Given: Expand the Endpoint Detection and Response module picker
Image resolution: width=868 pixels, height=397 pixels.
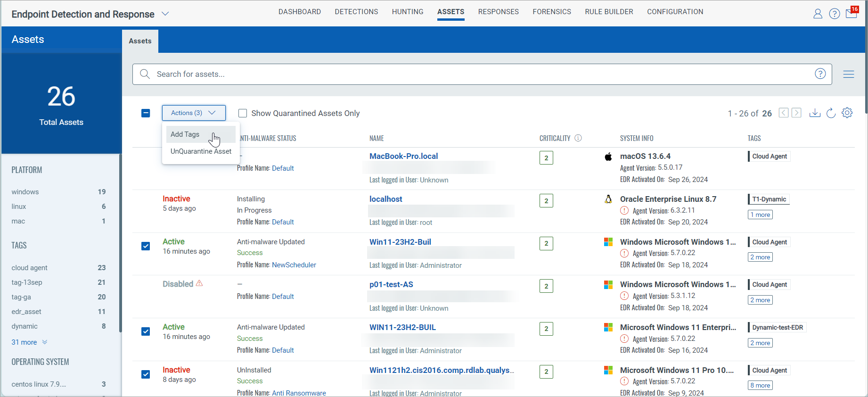Looking at the screenshot, I should click(x=165, y=14).
